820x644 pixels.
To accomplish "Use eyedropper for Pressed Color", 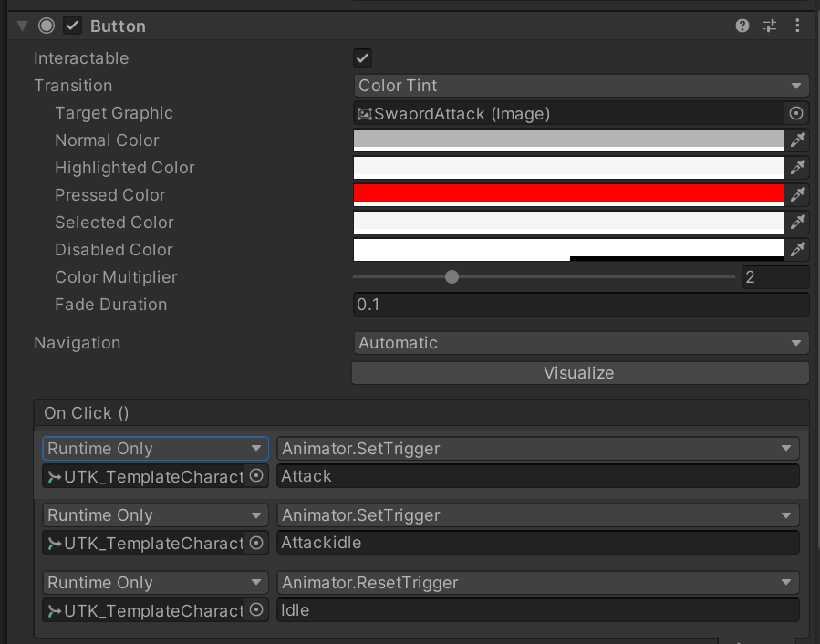I will point(797,194).
